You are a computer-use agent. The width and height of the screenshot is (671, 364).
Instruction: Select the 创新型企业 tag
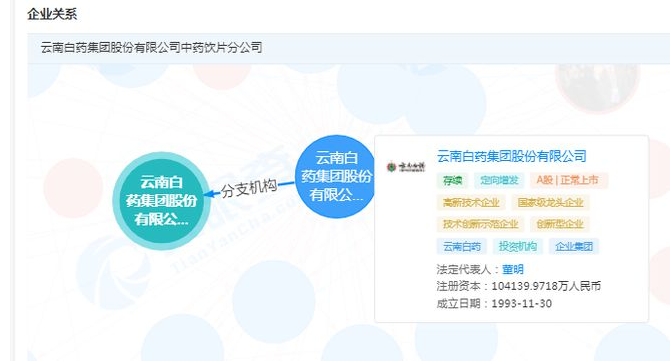(560, 224)
